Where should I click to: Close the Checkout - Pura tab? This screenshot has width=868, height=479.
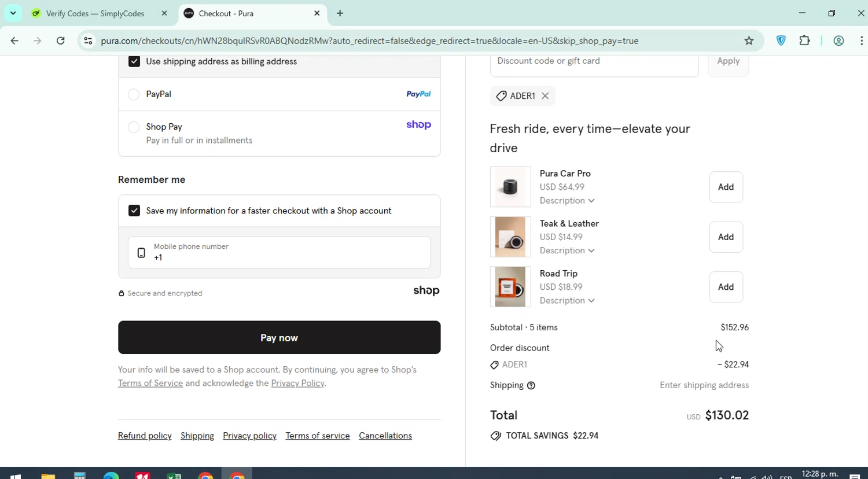coord(317,13)
